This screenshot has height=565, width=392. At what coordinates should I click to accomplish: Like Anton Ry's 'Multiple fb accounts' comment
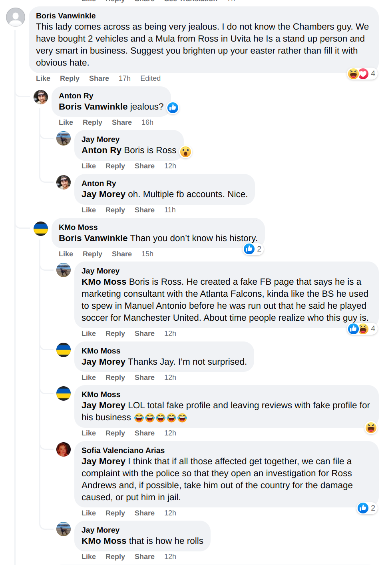point(89,210)
